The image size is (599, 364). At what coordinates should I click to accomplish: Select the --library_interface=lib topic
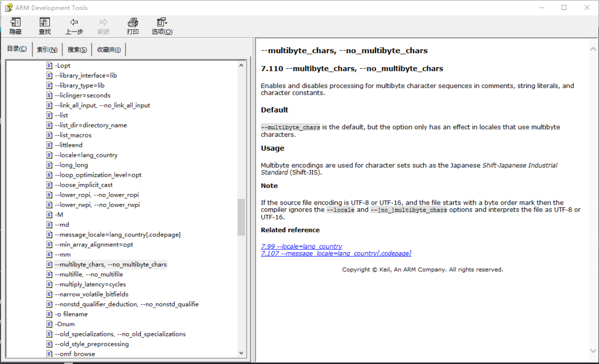click(86, 75)
